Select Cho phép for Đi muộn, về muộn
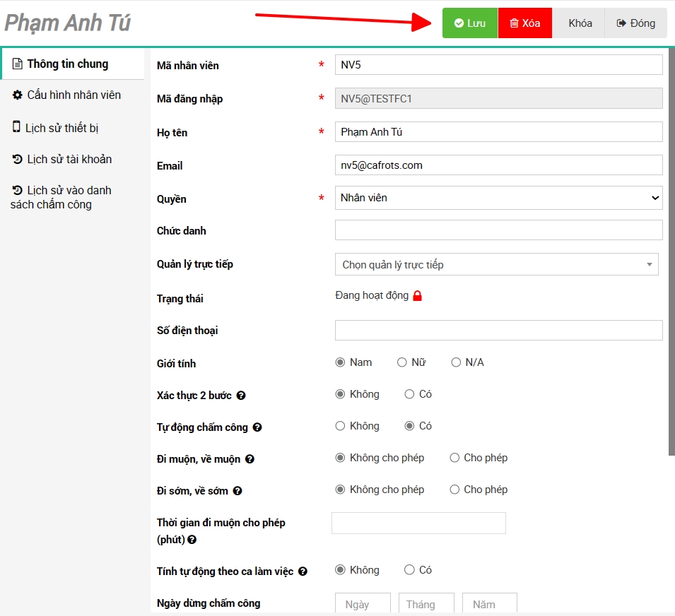The width and height of the screenshot is (675, 616). pyautogui.click(x=454, y=458)
